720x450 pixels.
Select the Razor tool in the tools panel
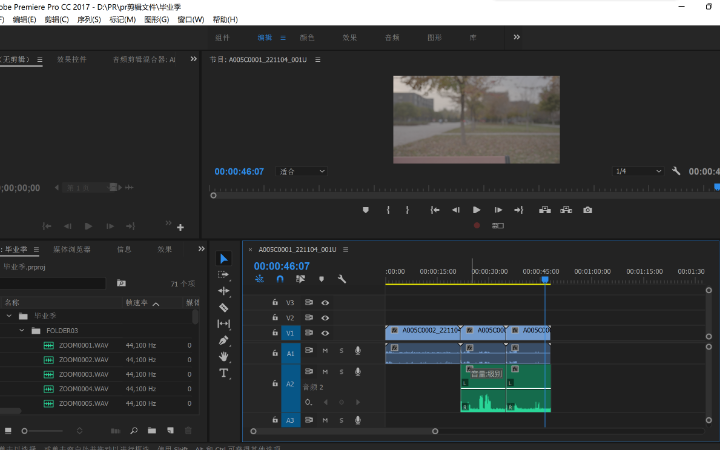224,308
